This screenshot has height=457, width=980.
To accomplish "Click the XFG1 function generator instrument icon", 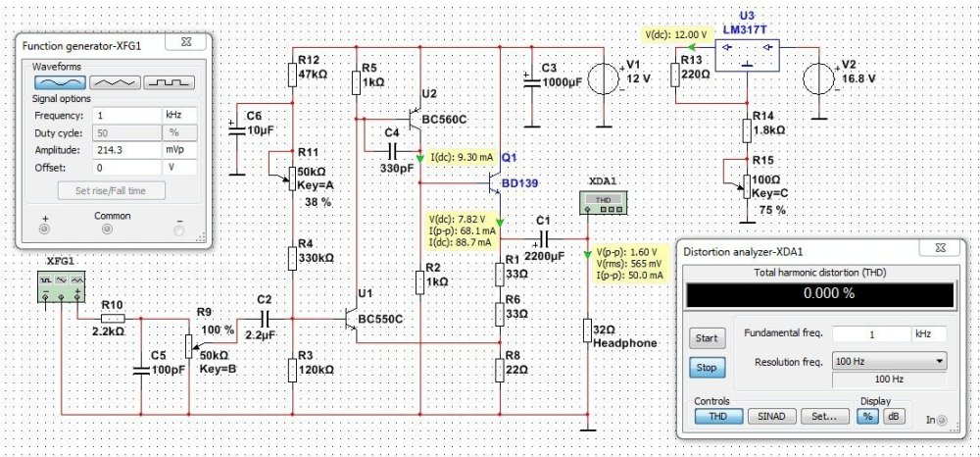I will [x=61, y=282].
